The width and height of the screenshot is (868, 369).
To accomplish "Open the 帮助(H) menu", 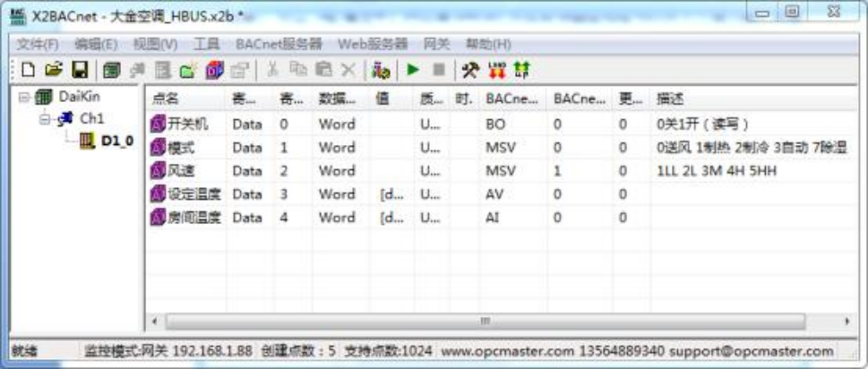I will [488, 44].
